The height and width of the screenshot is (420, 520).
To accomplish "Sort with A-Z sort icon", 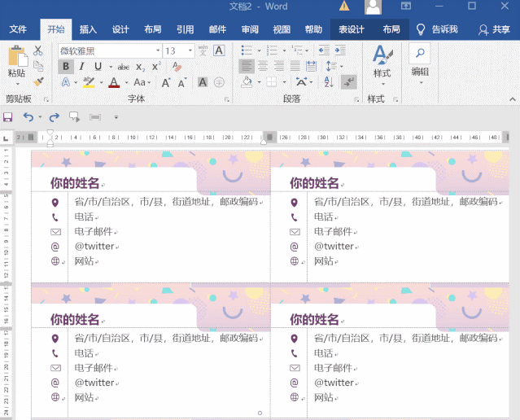I will pos(329,82).
